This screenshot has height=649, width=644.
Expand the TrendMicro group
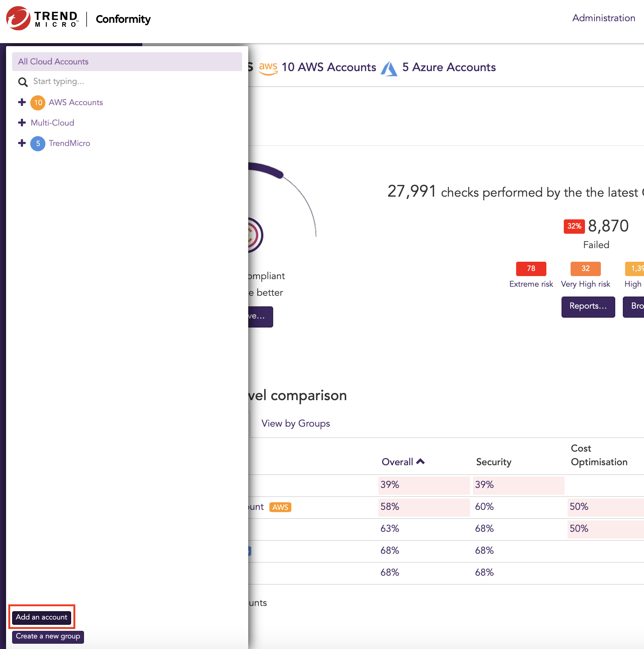(x=22, y=143)
